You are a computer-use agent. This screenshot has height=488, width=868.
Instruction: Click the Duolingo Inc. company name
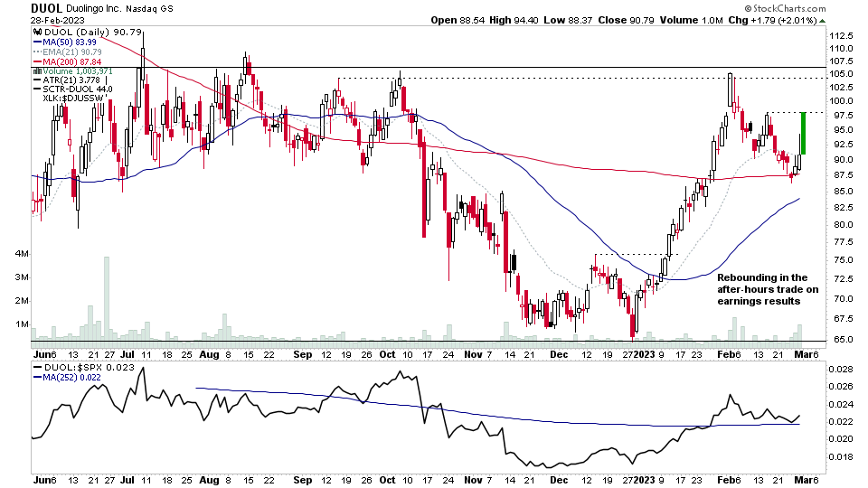(x=94, y=9)
